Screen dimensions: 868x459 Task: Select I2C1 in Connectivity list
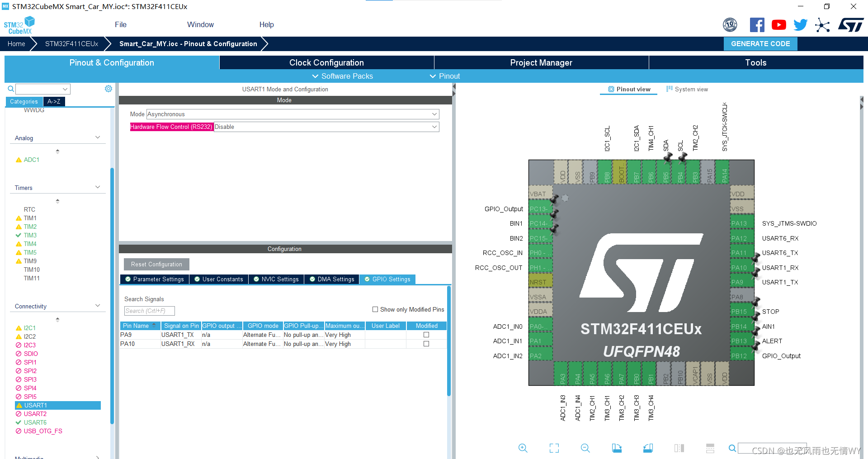pyautogui.click(x=29, y=328)
